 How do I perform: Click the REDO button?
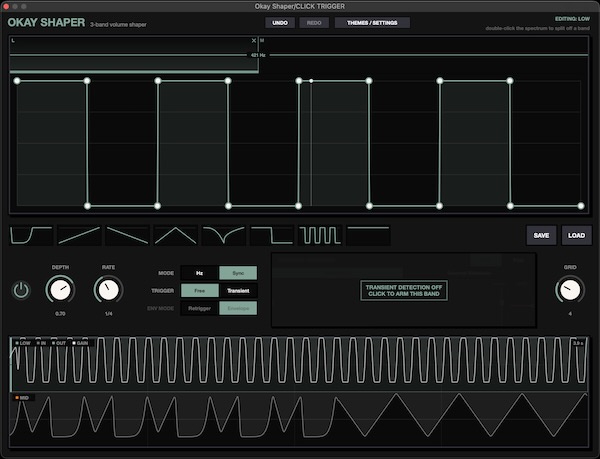pyautogui.click(x=314, y=23)
